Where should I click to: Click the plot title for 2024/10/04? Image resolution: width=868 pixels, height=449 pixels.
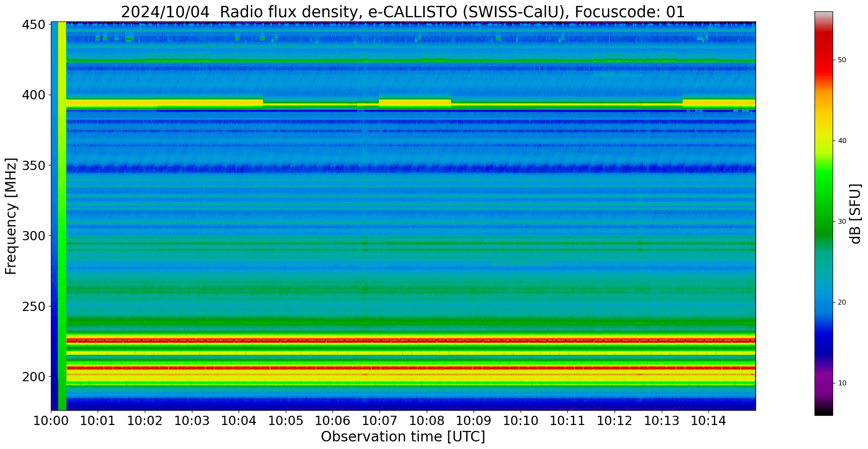point(403,12)
